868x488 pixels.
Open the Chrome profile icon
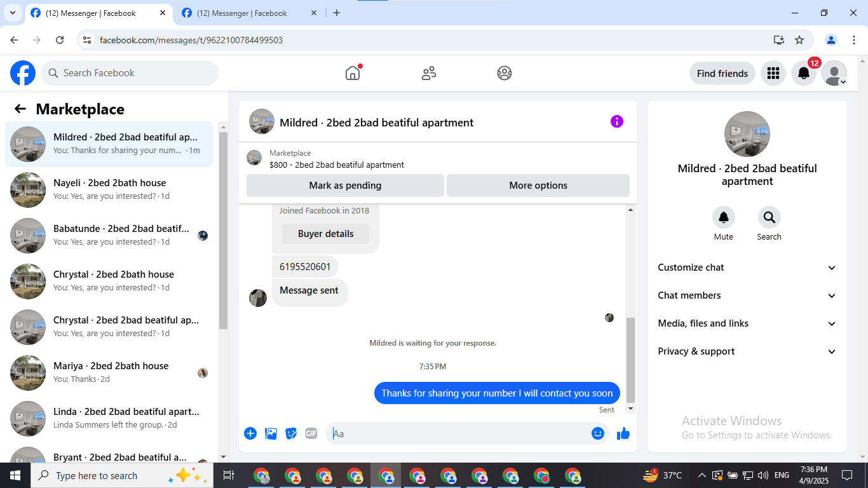point(831,40)
